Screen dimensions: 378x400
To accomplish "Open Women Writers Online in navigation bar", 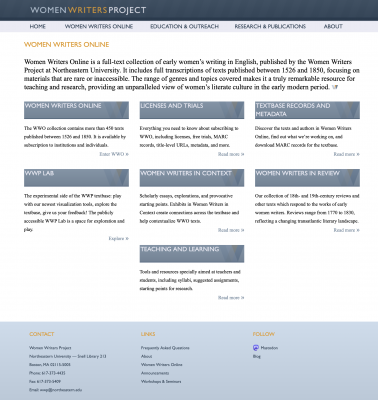I will [99, 26].
